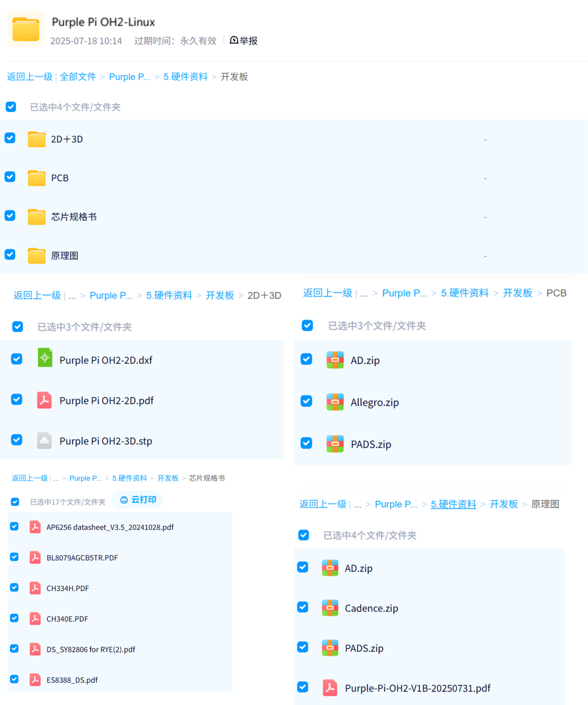The width and height of the screenshot is (588, 705).
Task: Uncheck the 已选中4个文件/文件夹 select-all box at top
Action: click(11, 107)
